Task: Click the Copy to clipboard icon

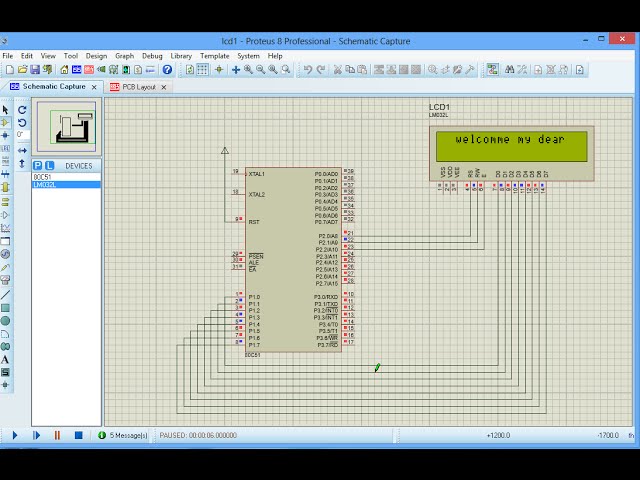Action: [x=350, y=70]
